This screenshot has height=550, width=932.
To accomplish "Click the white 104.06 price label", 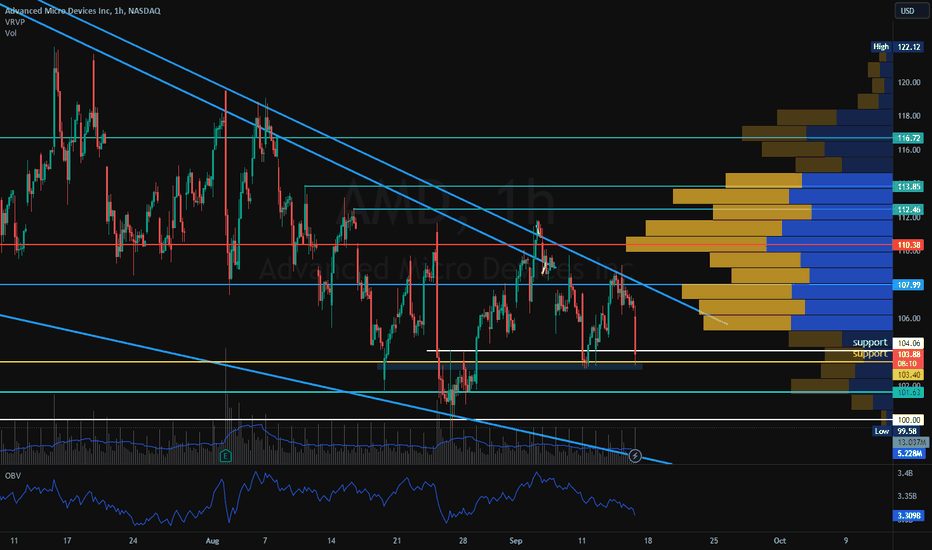I will [x=909, y=343].
